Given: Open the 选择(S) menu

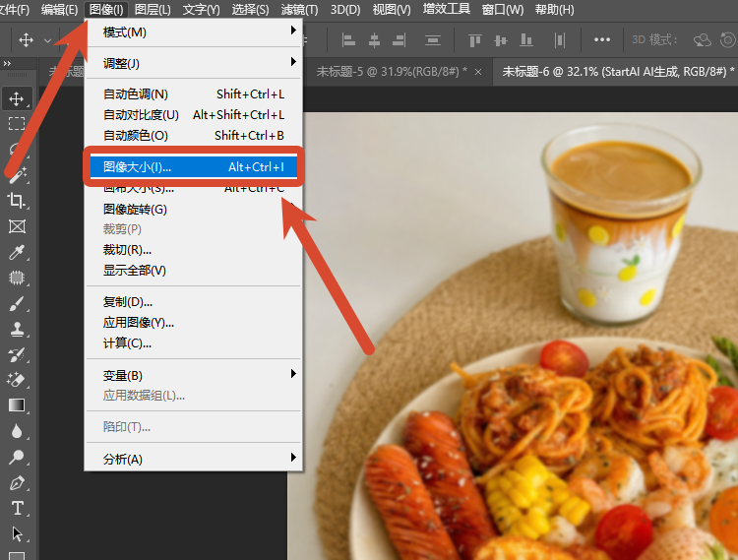Looking at the screenshot, I should pos(250,10).
